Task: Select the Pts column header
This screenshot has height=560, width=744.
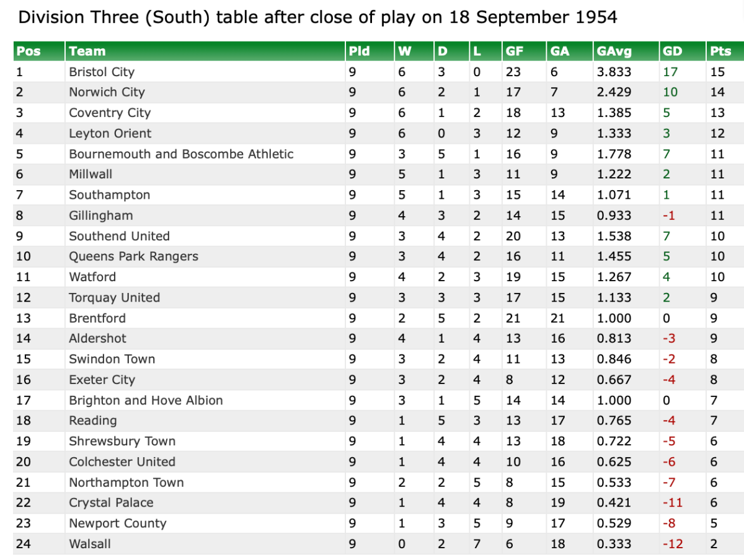Action: 720,51
